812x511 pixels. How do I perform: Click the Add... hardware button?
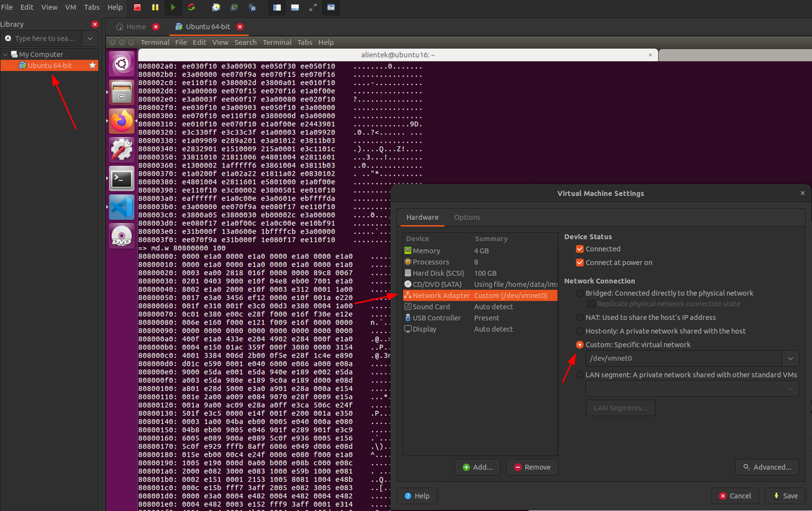pyautogui.click(x=478, y=467)
